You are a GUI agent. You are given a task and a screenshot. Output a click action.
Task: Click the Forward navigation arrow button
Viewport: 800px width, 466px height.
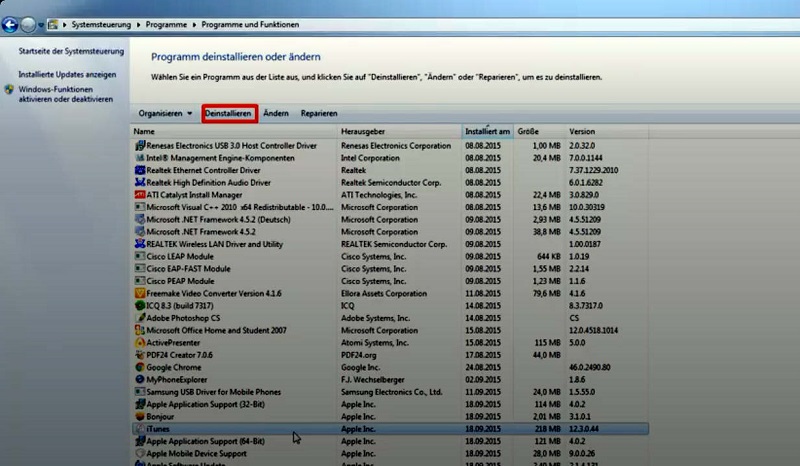28,24
